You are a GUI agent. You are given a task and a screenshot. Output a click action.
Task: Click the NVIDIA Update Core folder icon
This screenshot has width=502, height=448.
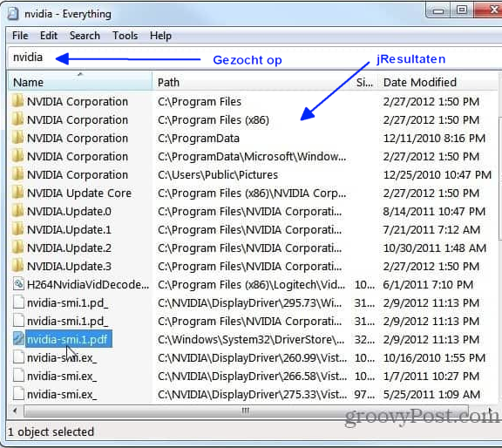coord(18,193)
